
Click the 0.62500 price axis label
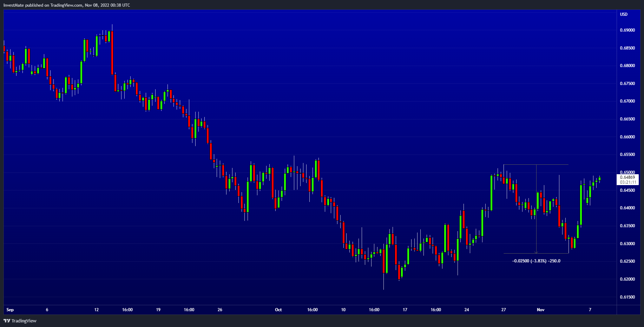click(627, 261)
